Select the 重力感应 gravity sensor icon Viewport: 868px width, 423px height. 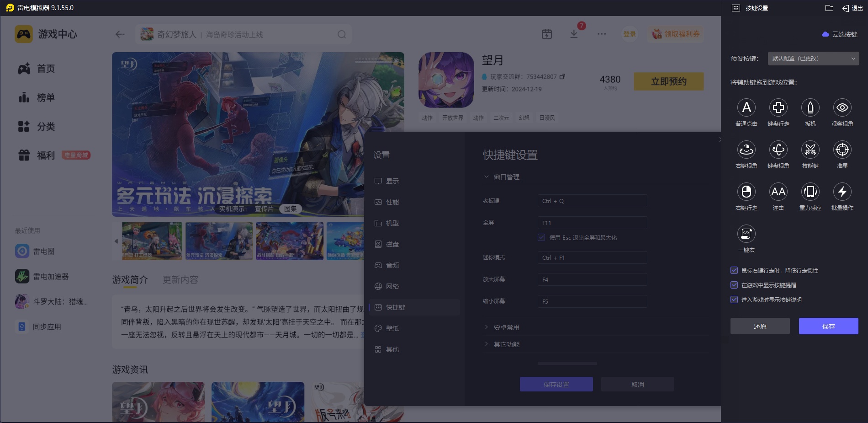pos(810,192)
